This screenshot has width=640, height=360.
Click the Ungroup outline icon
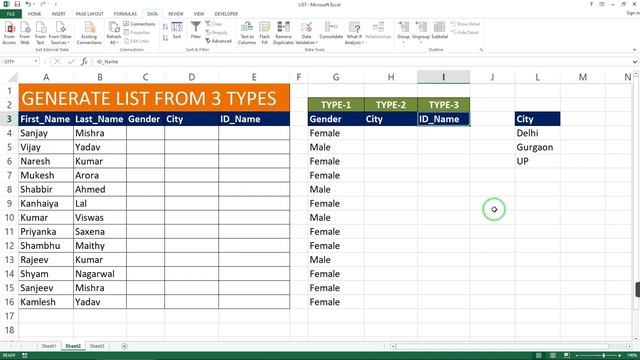[421, 27]
